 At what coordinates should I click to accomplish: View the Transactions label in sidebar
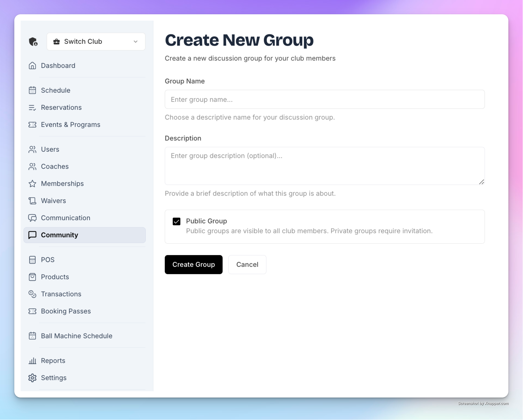click(x=61, y=294)
